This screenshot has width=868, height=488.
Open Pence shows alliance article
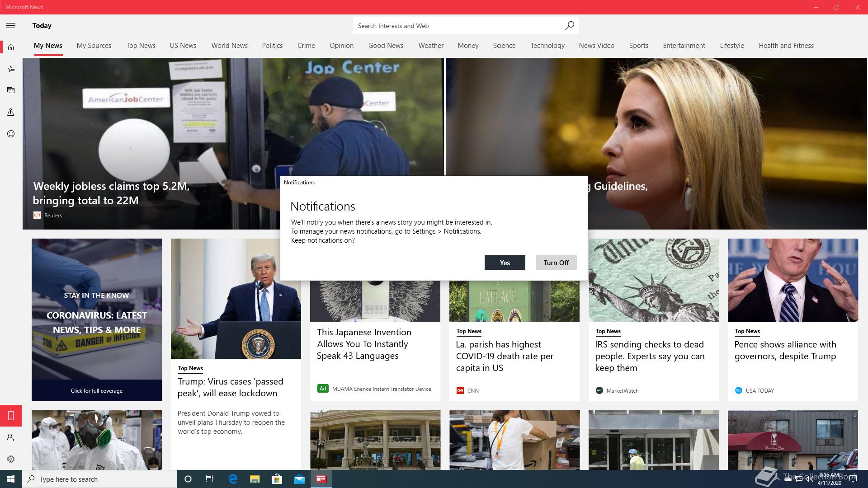(x=785, y=350)
